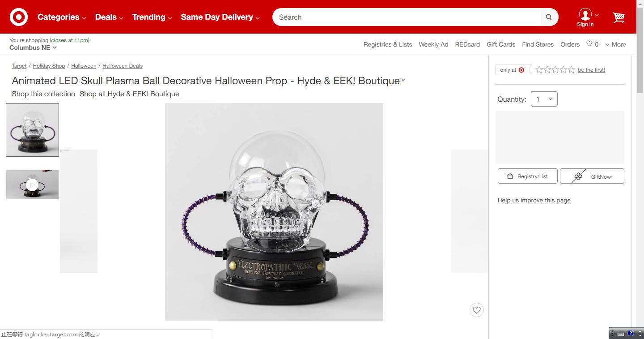The height and width of the screenshot is (339, 644).
Task: Click the GiftNow button
Action: (592, 176)
